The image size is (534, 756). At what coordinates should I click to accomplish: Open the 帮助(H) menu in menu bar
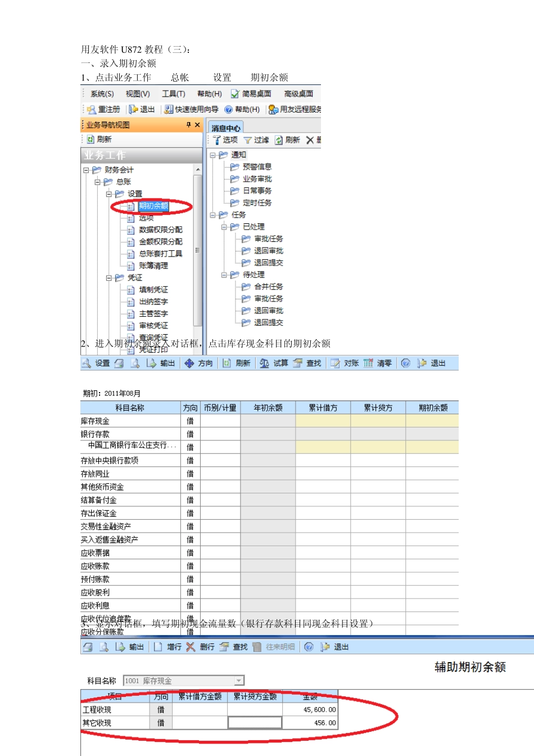[x=209, y=94]
